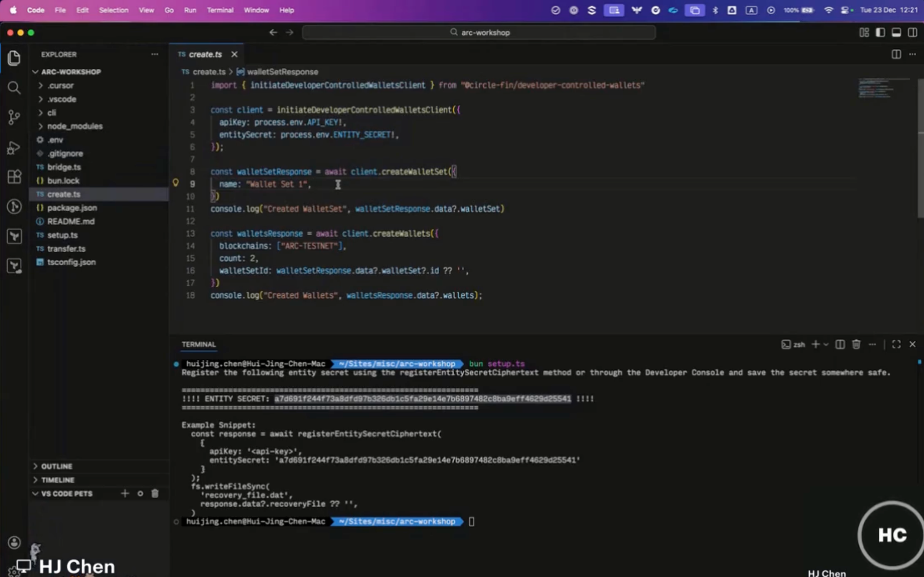
Task: Split the terminal panel
Action: pos(840,345)
